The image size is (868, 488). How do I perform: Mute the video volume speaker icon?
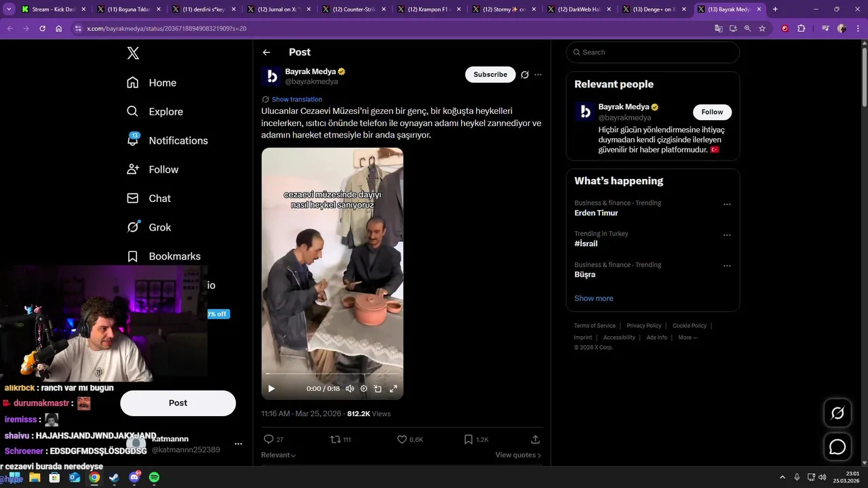click(x=350, y=389)
